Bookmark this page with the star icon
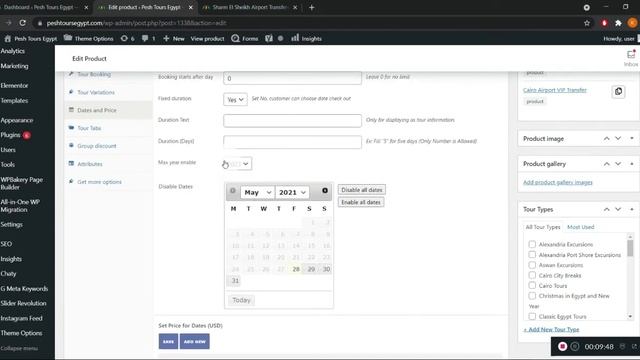The height and width of the screenshot is (360, 640). (x=587, y=23)
